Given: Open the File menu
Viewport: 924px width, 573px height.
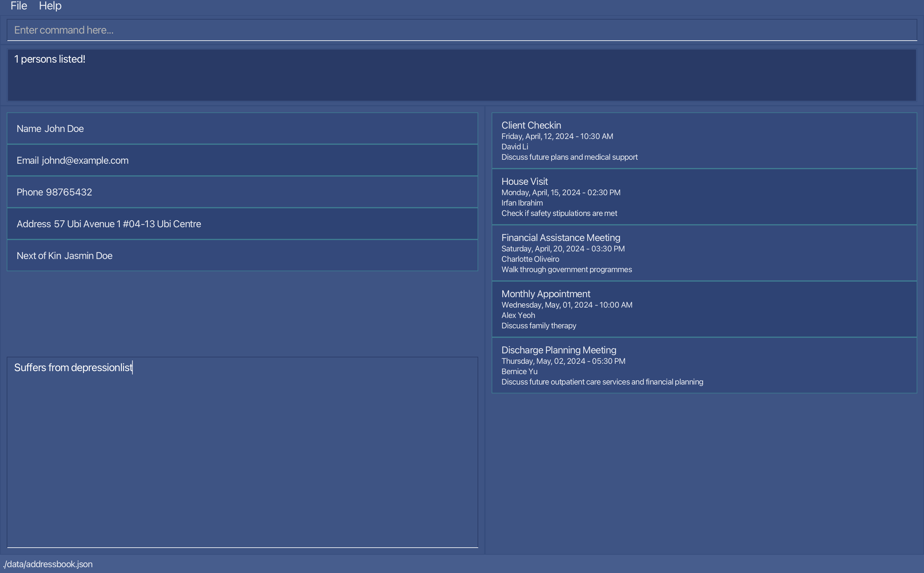Looking at the screenshot, I should (19, 6).
